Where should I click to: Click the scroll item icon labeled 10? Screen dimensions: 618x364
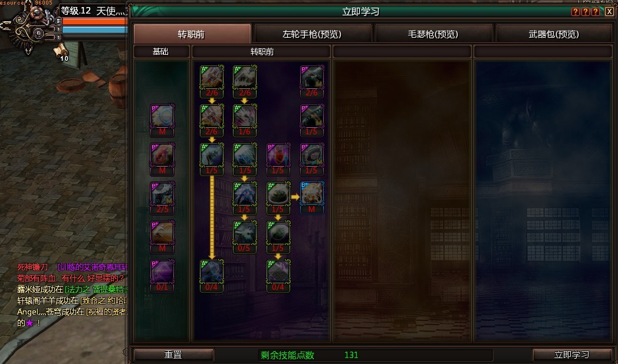[x=61, y=52]
